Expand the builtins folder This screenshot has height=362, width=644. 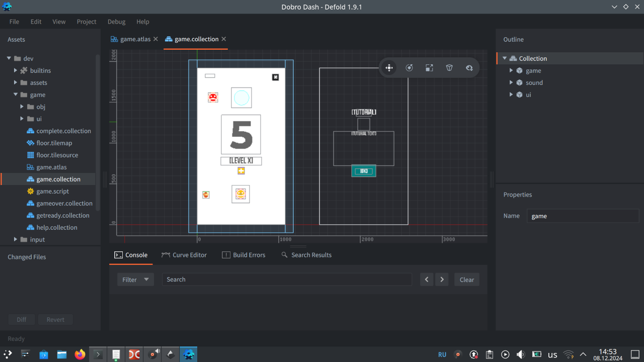[16, 70]
